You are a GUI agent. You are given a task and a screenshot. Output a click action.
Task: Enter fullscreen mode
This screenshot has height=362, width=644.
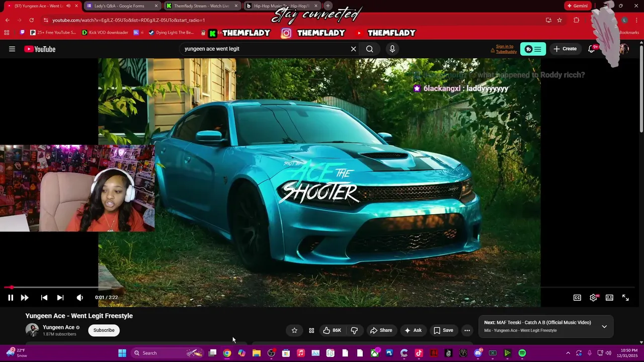point(625,298)
